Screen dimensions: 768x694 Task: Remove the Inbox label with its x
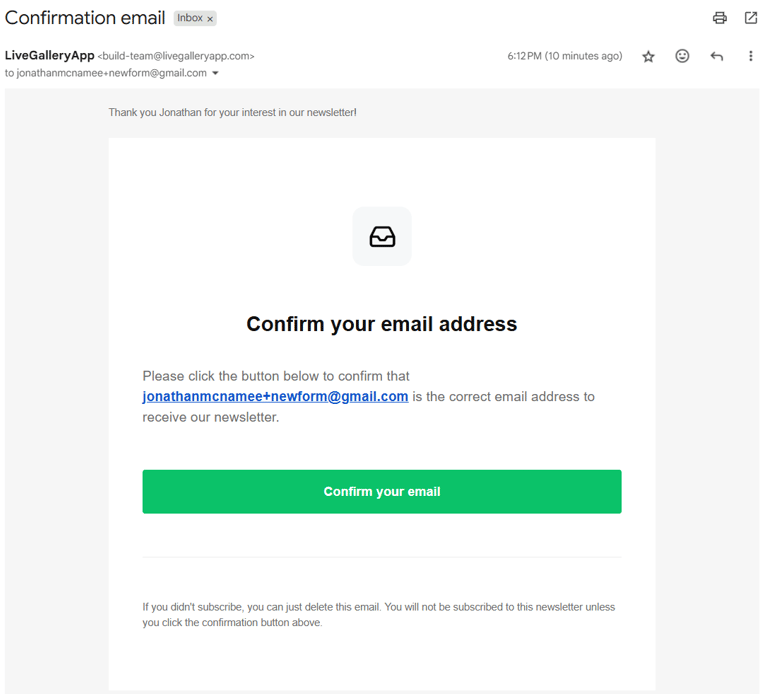pos(210,19)
